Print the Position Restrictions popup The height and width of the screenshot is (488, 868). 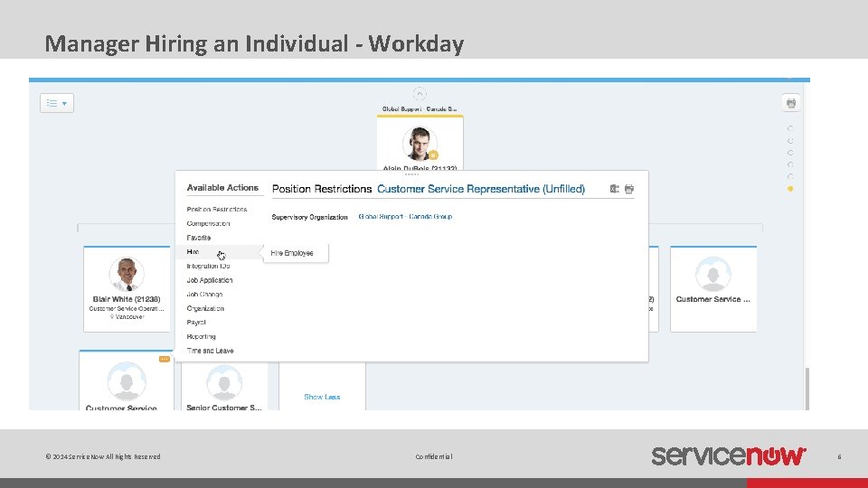[x=629, y=189]
